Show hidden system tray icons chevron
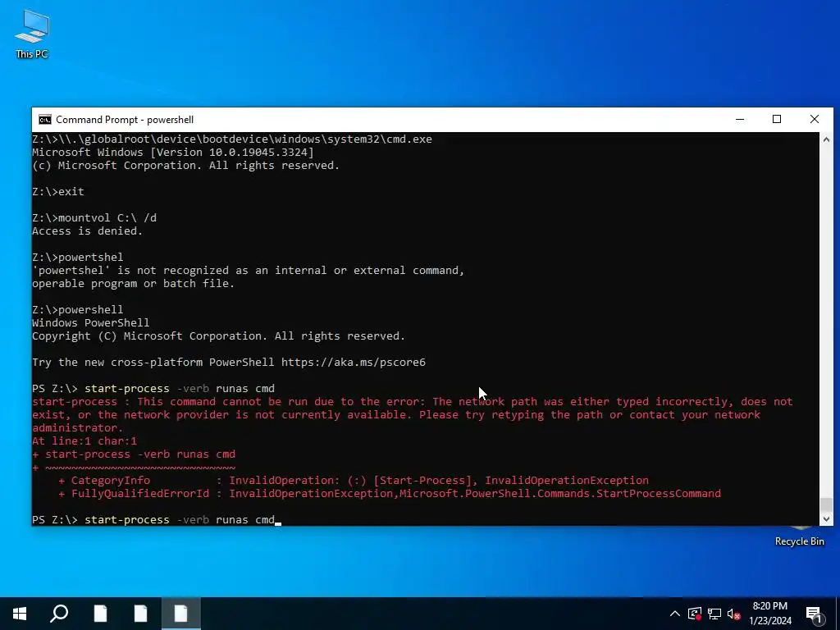 [675, 614]
